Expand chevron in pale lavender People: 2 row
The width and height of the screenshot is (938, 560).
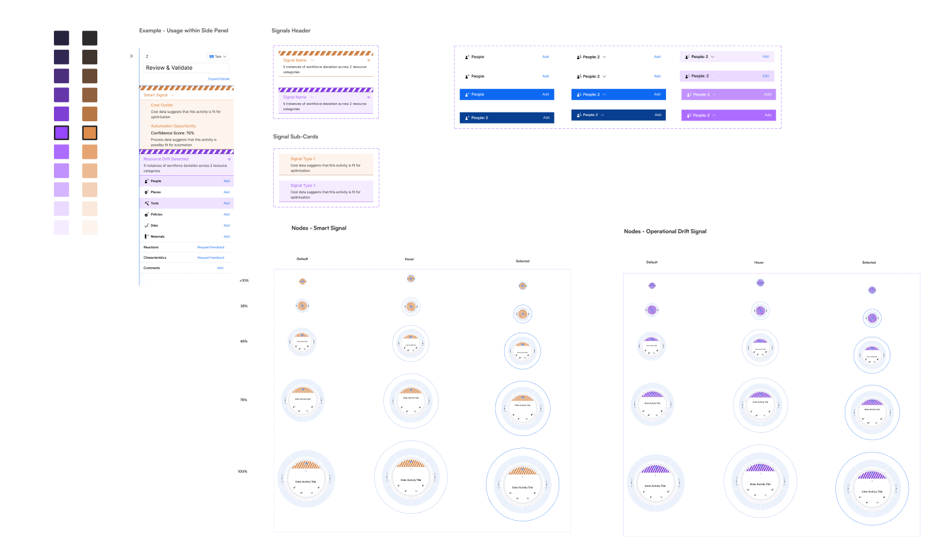click(x=713, y=57)
